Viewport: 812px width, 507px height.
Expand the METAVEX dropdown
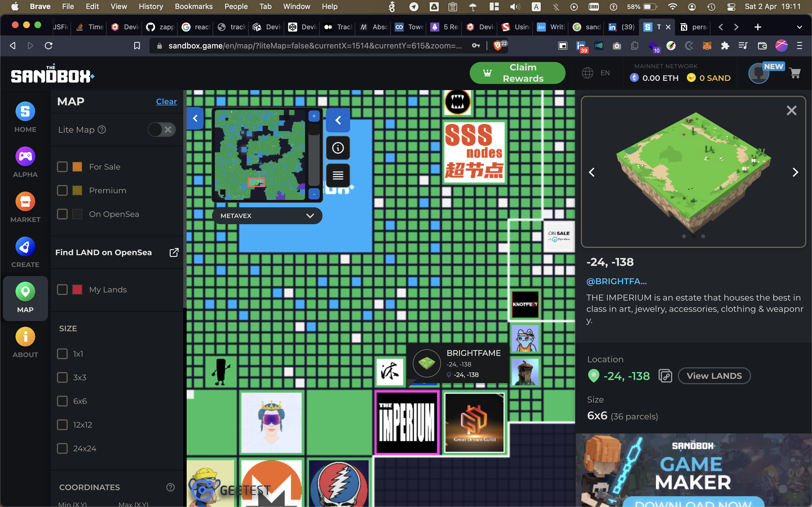point(267,215)
